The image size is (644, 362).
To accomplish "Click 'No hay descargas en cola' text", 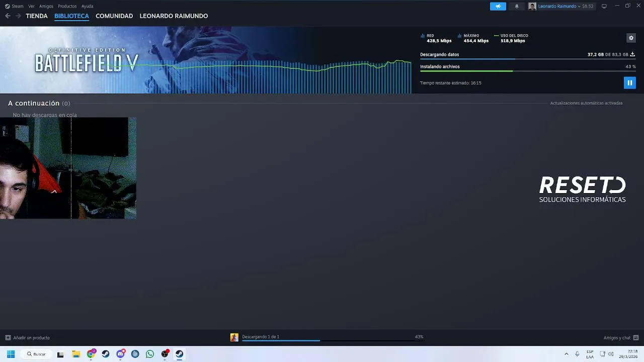I will click(x=45, y=115).
